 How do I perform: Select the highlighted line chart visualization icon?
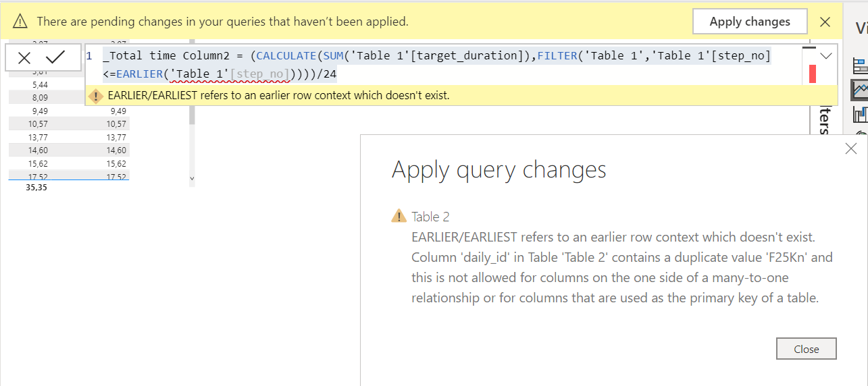860,90
